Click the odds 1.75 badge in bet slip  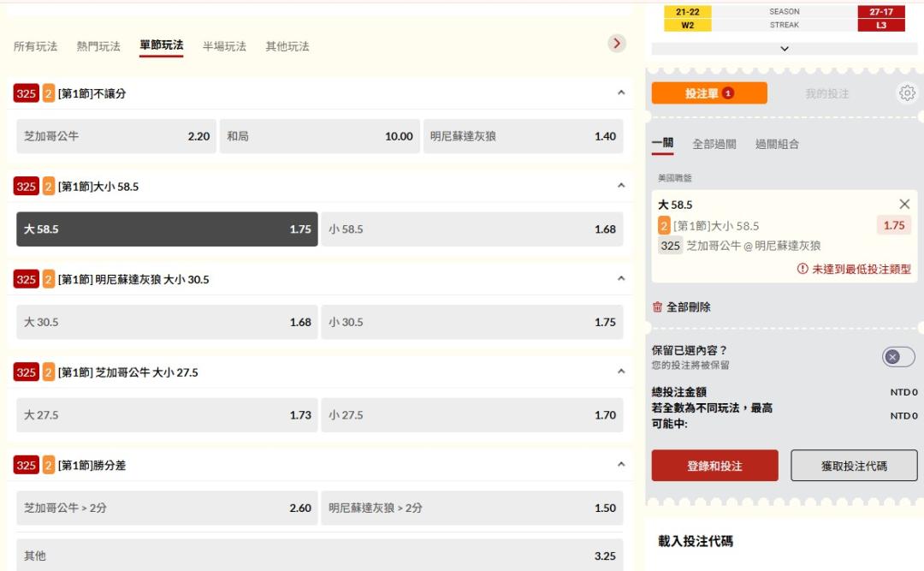(x=893, y=225)
